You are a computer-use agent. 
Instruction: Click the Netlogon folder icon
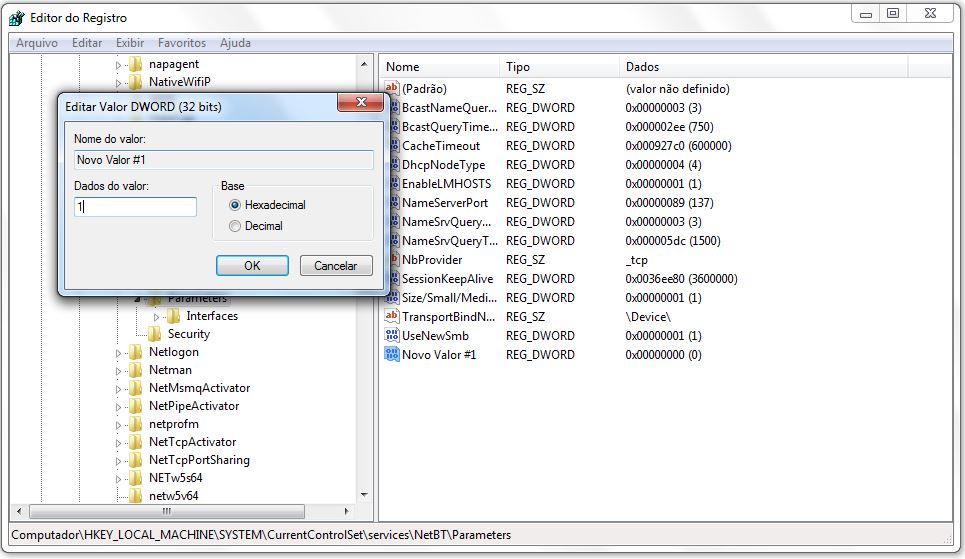(x=136, y=352)
